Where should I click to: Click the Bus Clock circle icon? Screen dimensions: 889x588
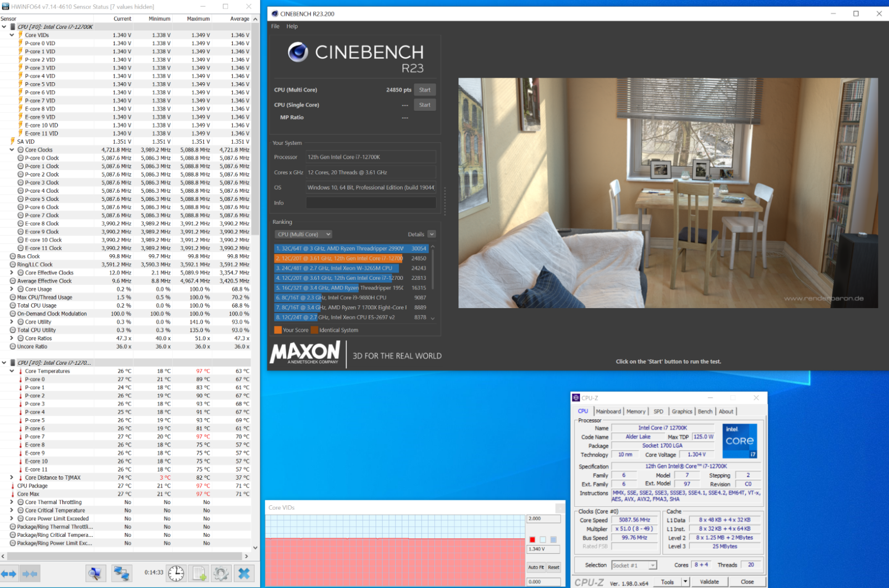click(x=13, y=257)
